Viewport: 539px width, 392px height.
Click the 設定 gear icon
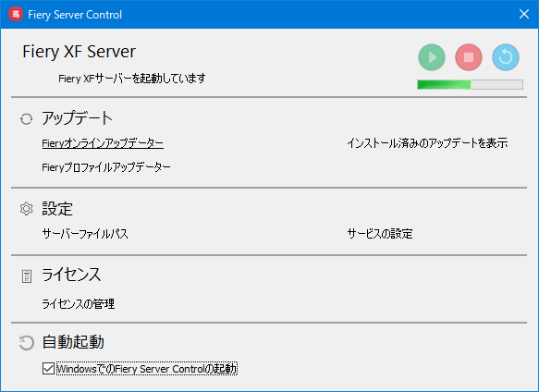[x=26, y=209]
